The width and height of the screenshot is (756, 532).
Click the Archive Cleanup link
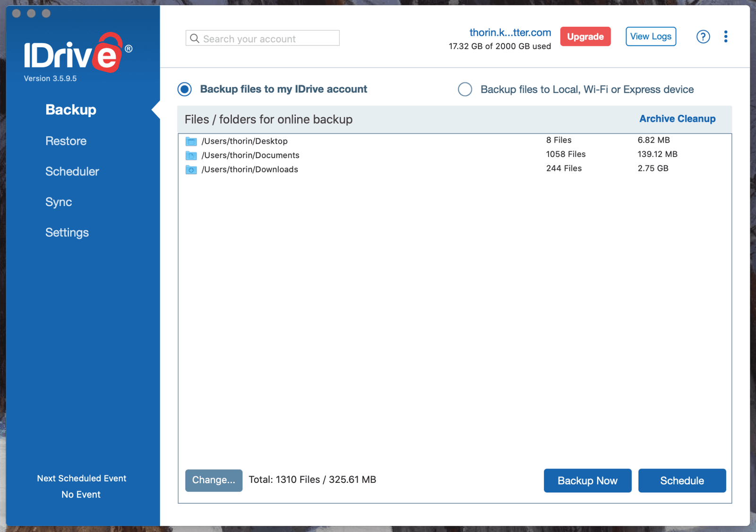678,119
